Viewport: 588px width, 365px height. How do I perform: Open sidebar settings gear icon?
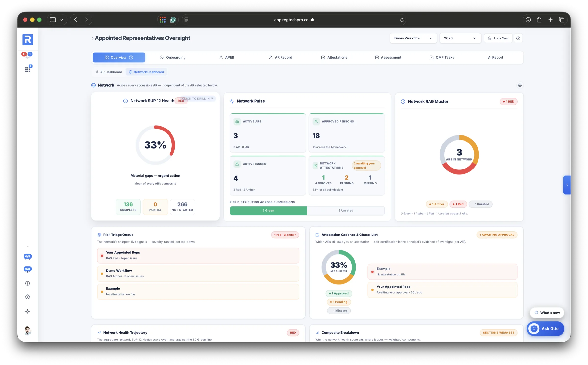pos(27,297)
